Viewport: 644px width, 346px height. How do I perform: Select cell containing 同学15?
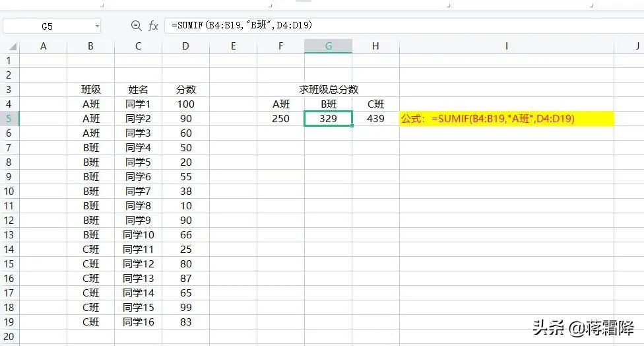click(x=138, y=308)
